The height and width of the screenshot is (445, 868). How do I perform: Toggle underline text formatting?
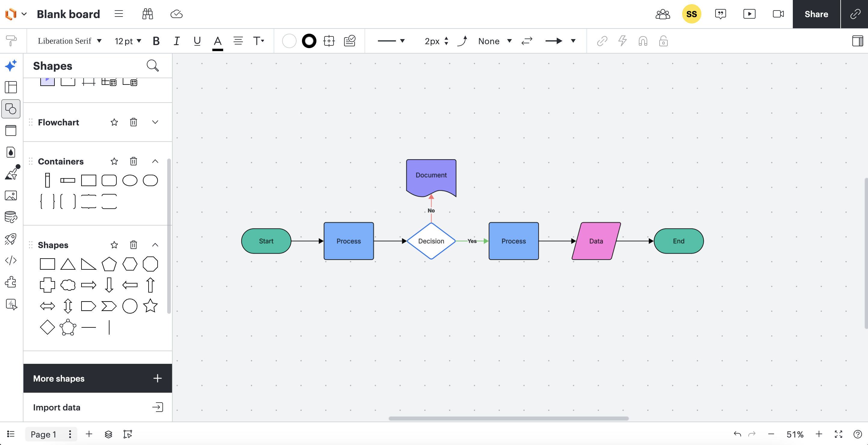(197, 41)
